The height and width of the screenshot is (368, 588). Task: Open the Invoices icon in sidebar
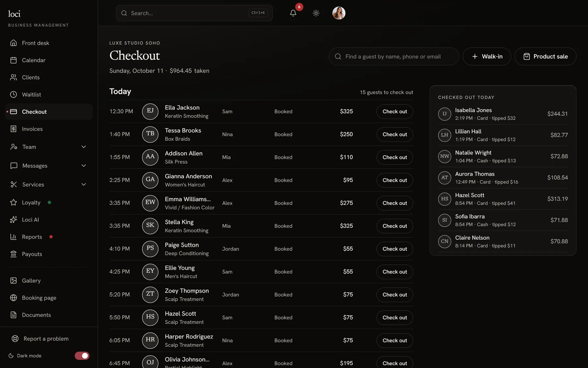click(13, 129)
